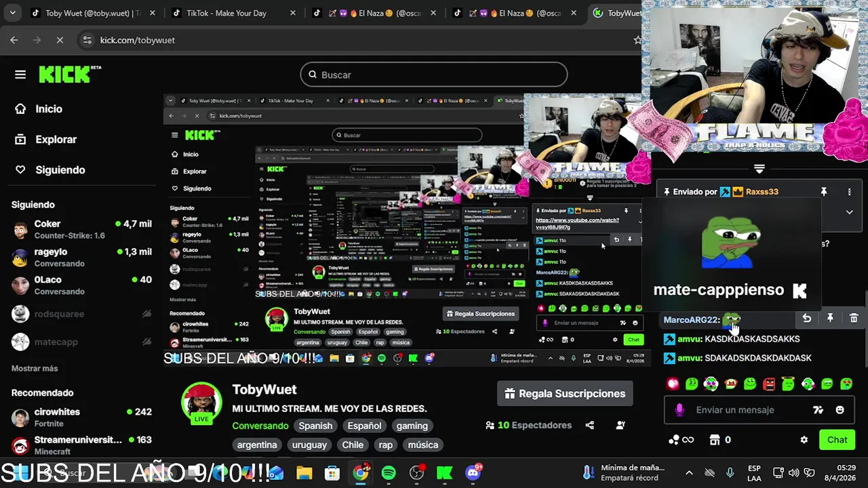Expand the pinned message chevron
This screenshot has height=488, width=868.
click(x=849, y=212)
